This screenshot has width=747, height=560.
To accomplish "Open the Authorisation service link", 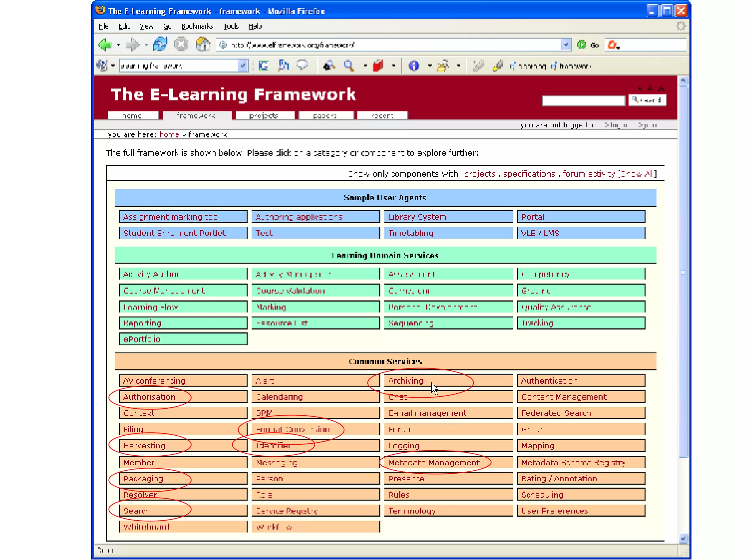I will point(149,397).
